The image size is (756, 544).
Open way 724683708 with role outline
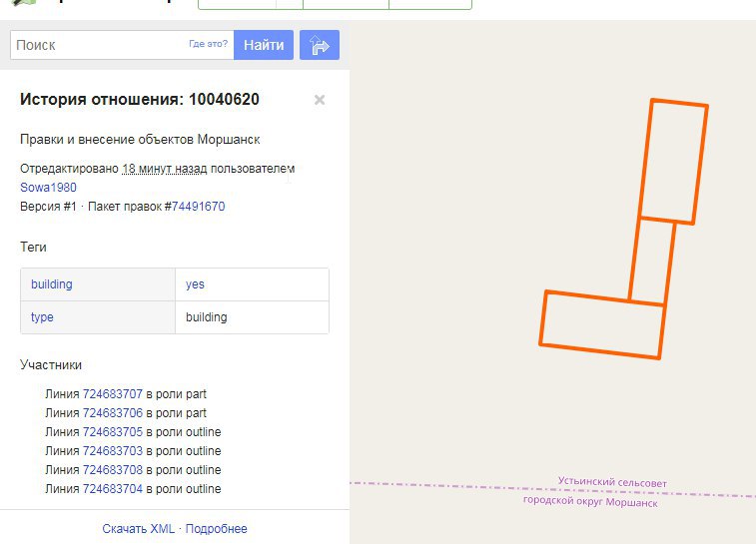(112, 470)
